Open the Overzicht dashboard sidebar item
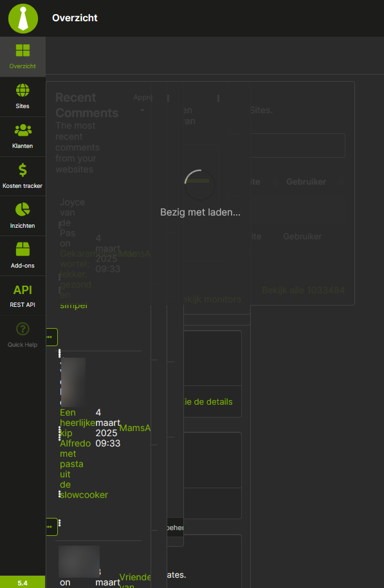The width and height of the screenshot is (384, 588). coord(23,57)
